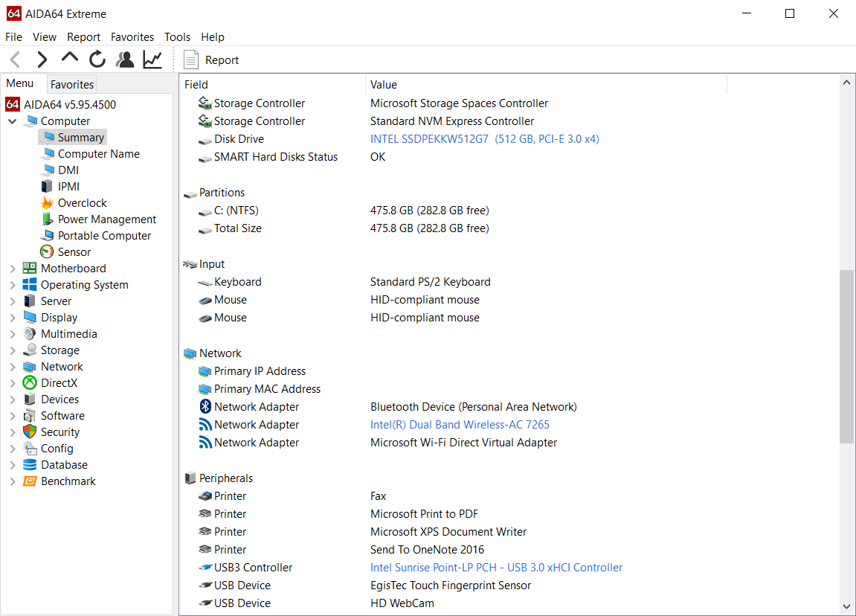Select the Overclock flame icon
Screen dimensions: 856x616
[48, 202]
